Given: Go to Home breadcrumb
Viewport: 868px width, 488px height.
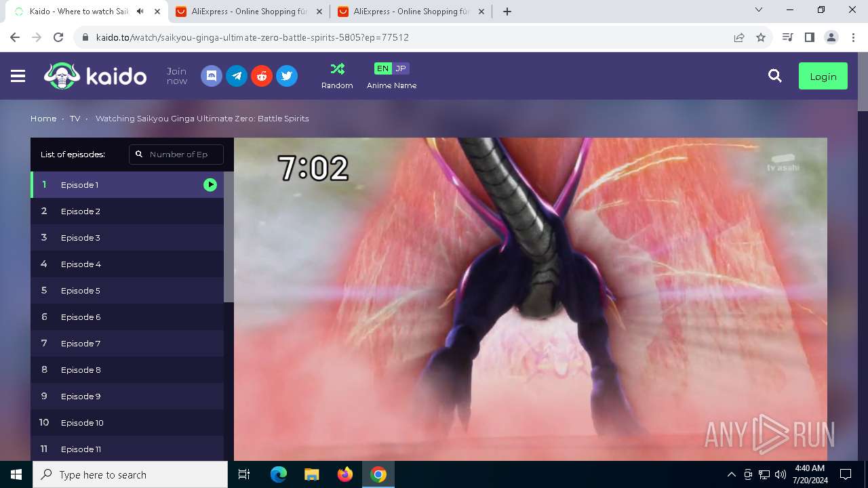Looking at the screenshot, I should pos(43,119).
